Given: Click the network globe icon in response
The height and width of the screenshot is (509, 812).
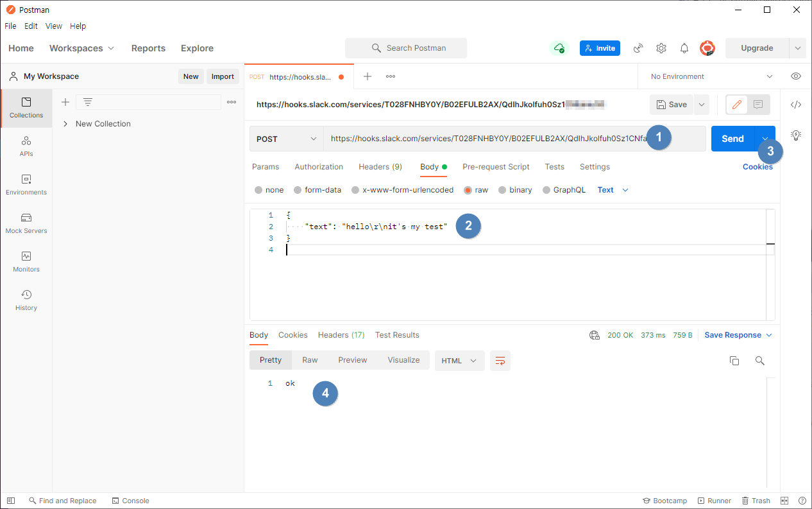Looking at the screenshot, I should pos(595,335).
